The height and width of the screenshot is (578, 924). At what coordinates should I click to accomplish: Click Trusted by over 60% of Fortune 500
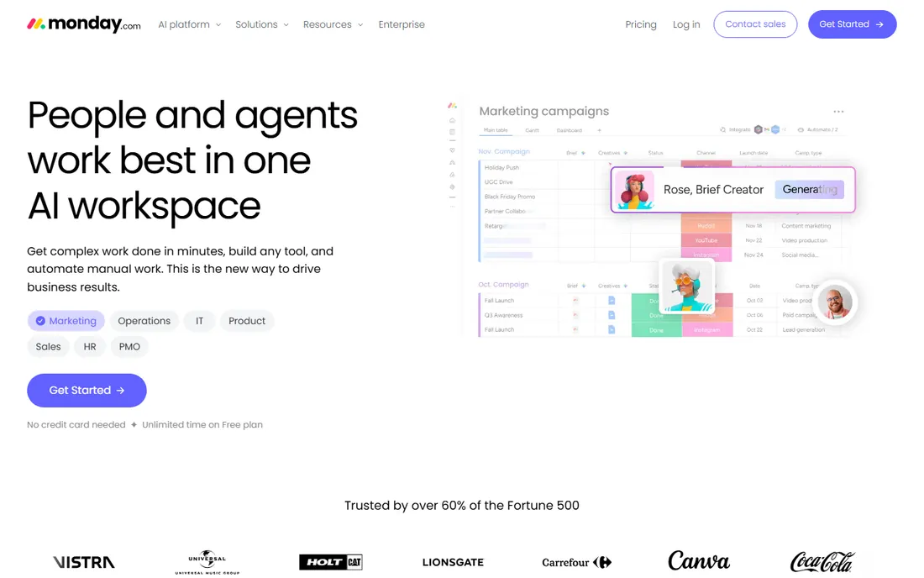coord(462,506)
